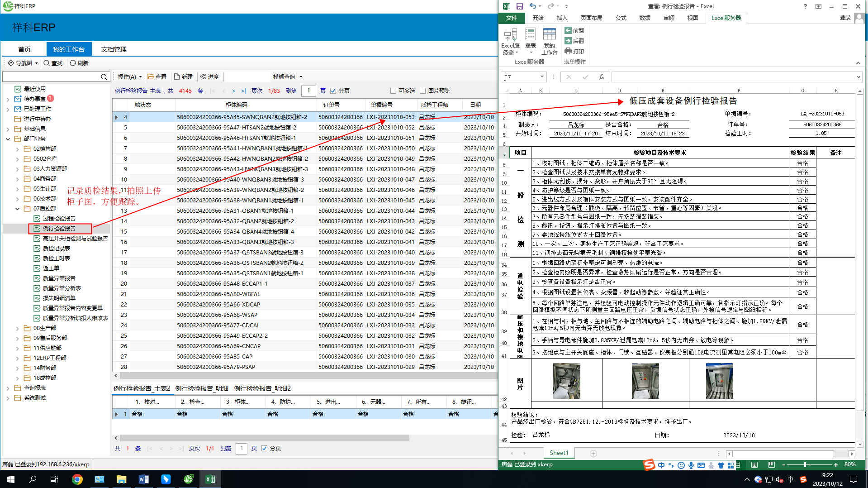Click the Excel zoom slider handle

(805, 464)
